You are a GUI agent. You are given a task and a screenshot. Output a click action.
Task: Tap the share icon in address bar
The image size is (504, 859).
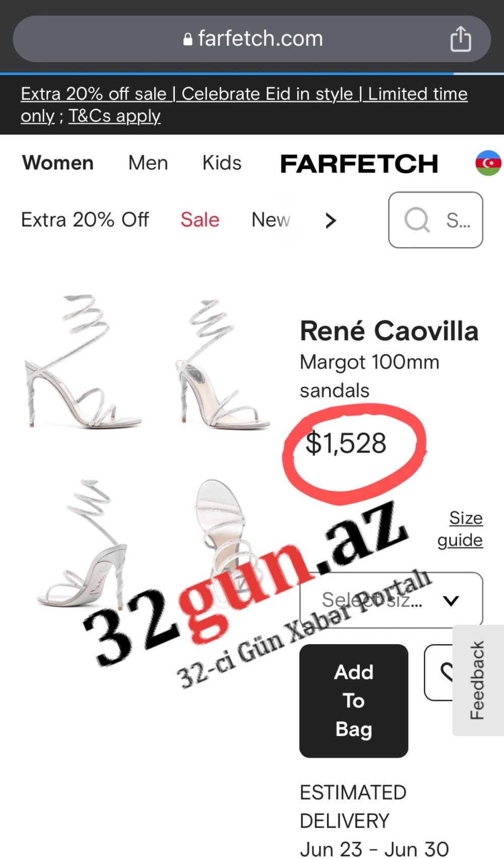(460, 39)
